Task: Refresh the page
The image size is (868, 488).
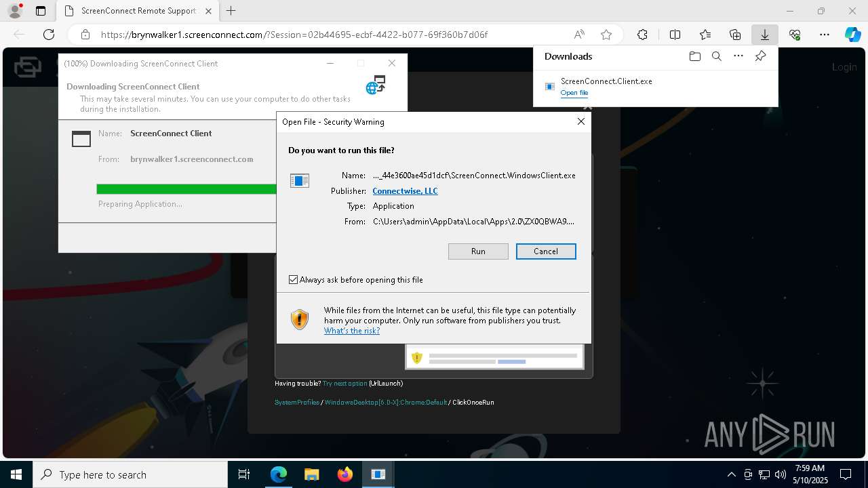Action: pos(49,35)
